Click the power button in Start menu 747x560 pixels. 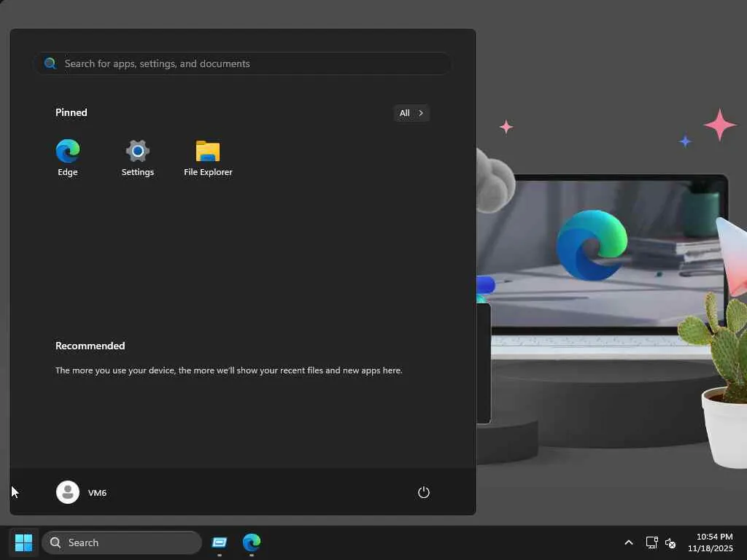424,492
